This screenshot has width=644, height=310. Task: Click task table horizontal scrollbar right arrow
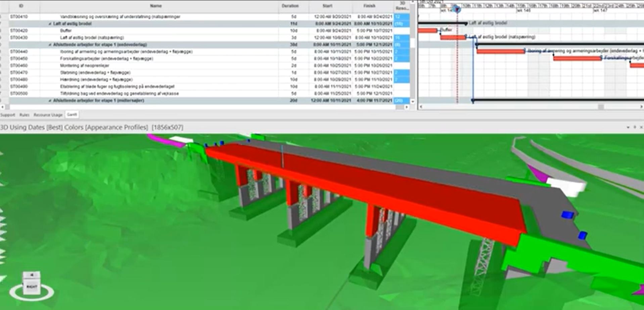(407, 107)
